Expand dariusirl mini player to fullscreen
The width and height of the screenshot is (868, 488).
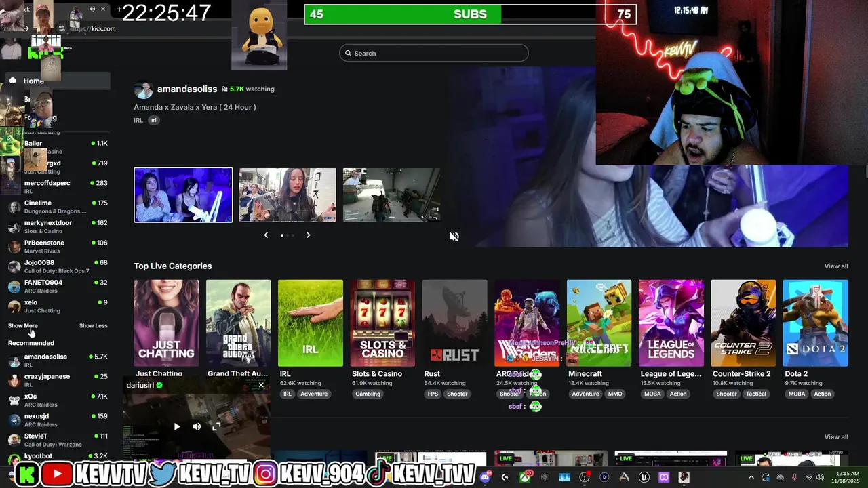coord(216,426)
